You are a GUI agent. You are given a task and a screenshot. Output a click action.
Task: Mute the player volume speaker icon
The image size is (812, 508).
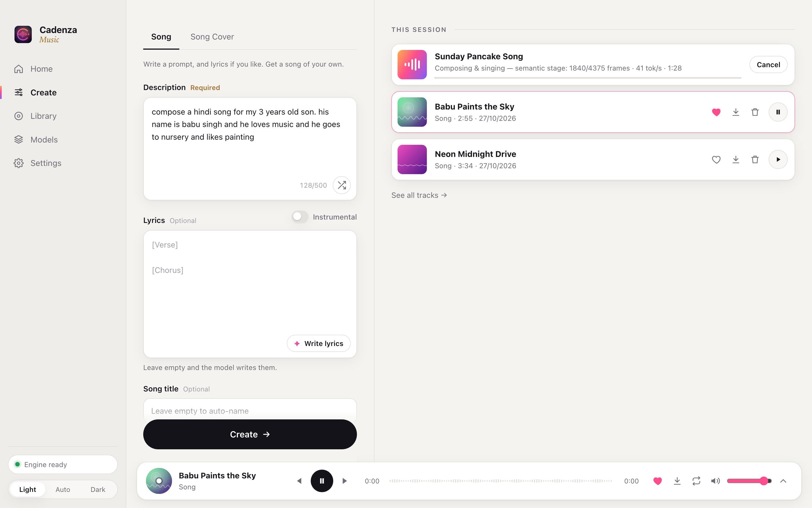point(715,481)
